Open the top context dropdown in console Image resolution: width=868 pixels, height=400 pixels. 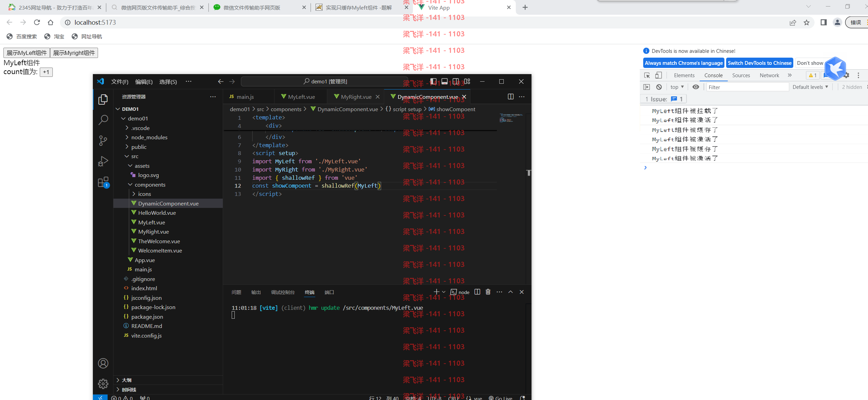point(677,87)
